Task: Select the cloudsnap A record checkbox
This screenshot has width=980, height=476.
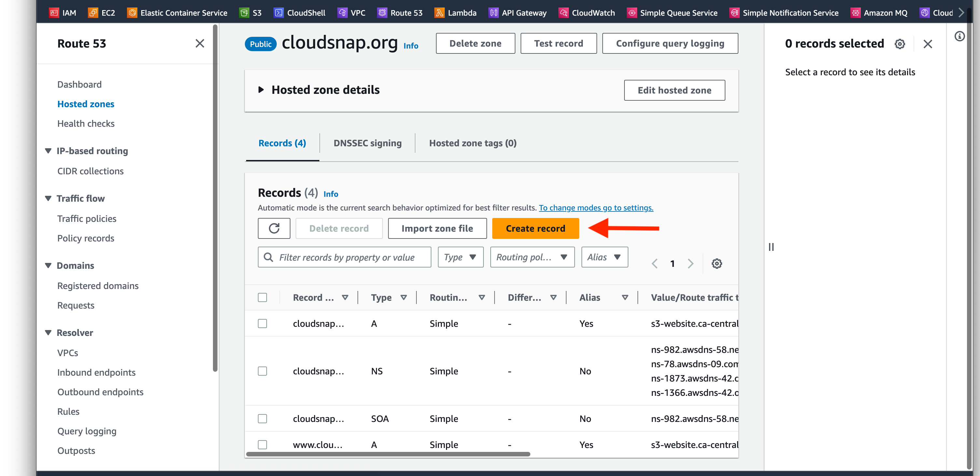Action: pyautogui.click(x=262, y=323)
